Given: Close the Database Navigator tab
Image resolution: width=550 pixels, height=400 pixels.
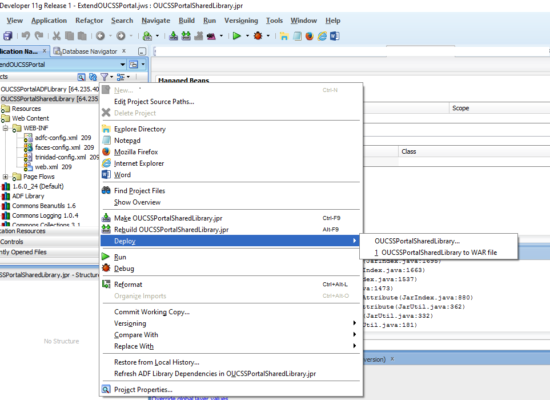Looking at the screenshot, I should click(x=124, y=51).
